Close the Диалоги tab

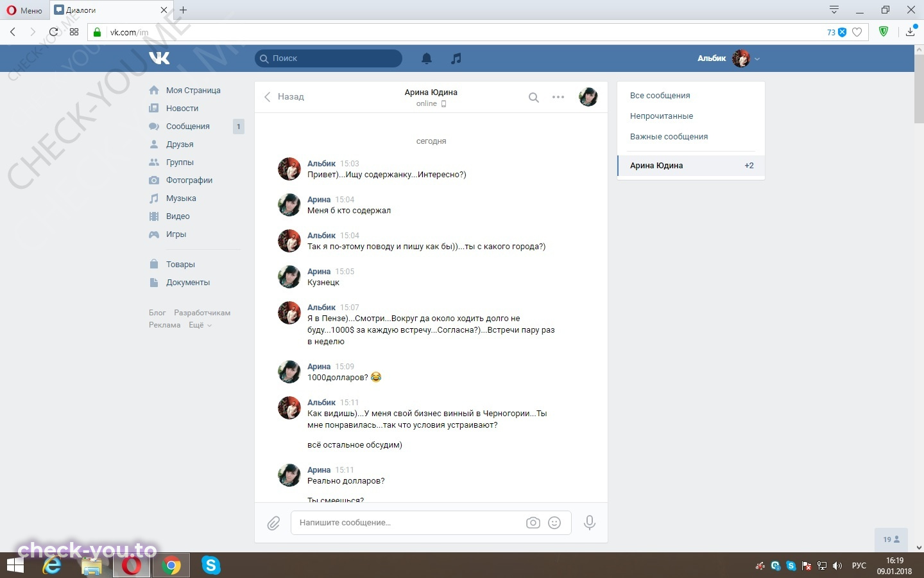click(164, 10)
